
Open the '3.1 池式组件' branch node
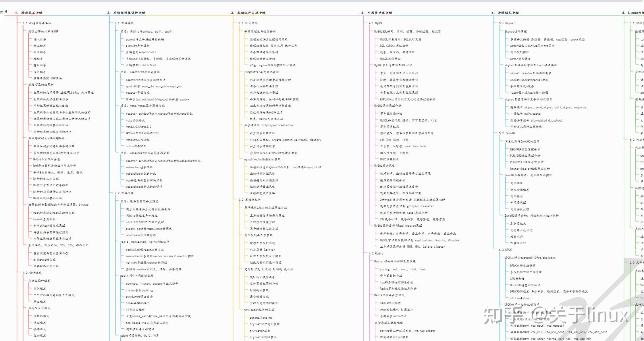coord(248,23)
